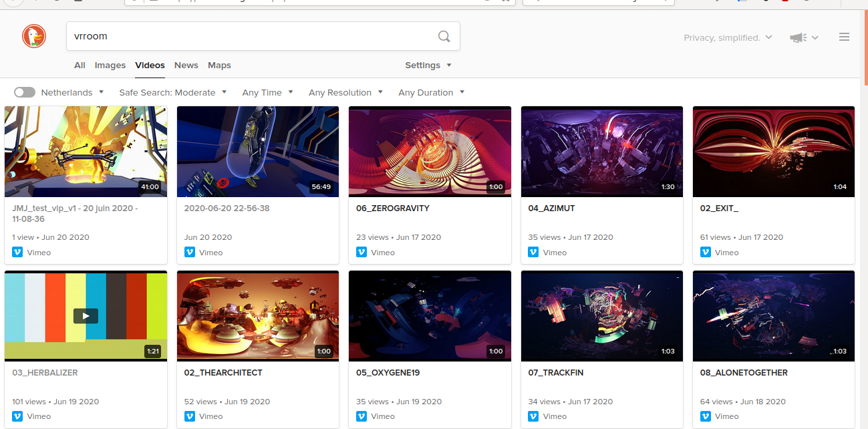Open the 06_ZEROGRAVITY title link
Screen dimensions: 868x429
pos(393,208)
